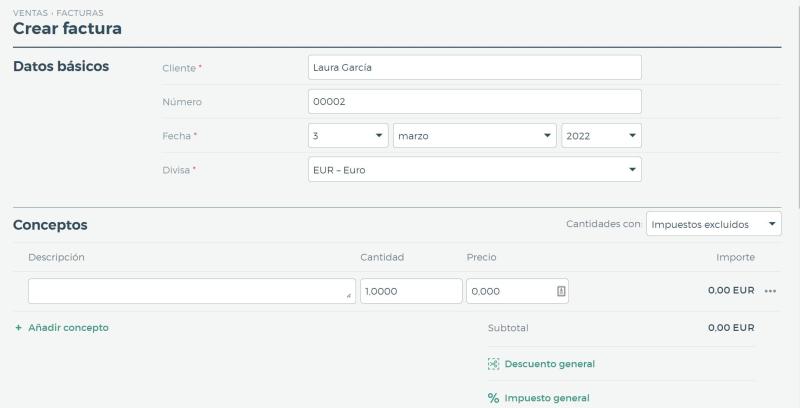Click the Número field label

pyautogui.click(x=182, y=101)
